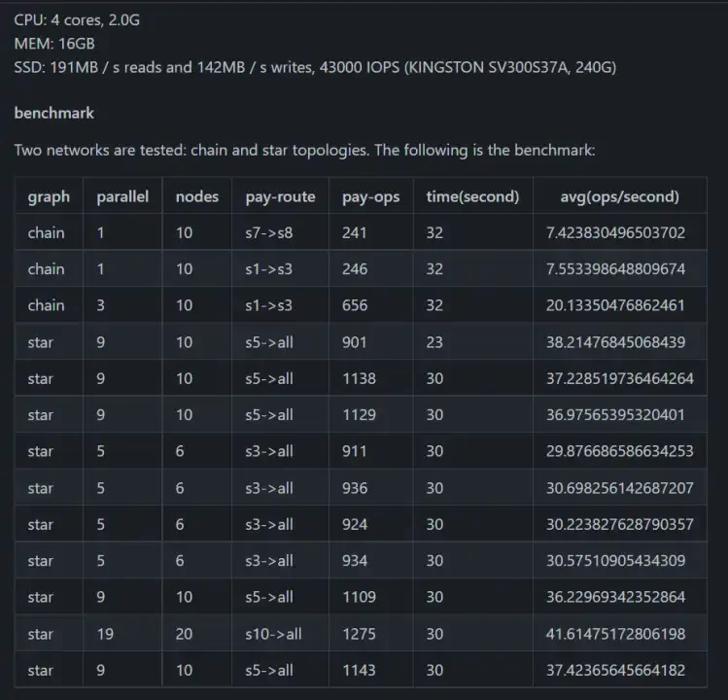Click the 's10->all' pay-route cell

click(273, 634)
